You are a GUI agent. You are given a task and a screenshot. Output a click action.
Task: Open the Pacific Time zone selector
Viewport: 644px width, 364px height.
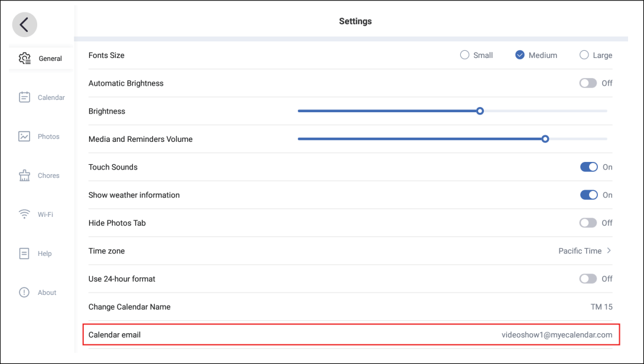coord(580,251)
